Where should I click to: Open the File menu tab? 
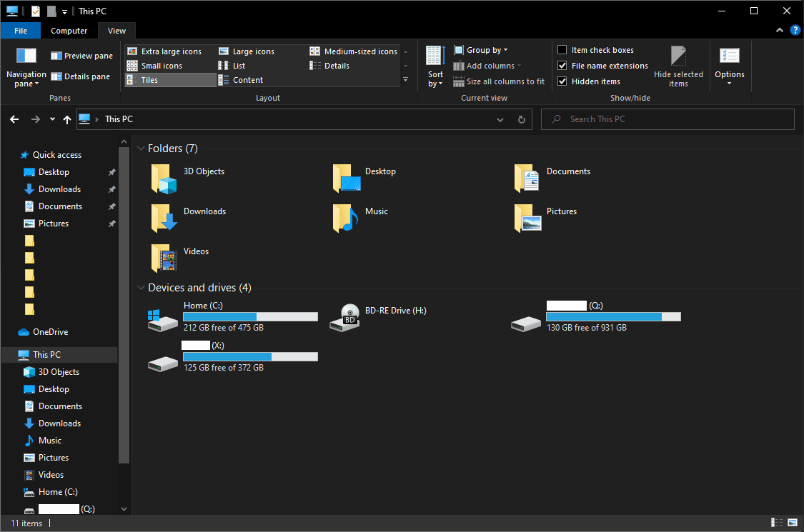click(21, 31)
